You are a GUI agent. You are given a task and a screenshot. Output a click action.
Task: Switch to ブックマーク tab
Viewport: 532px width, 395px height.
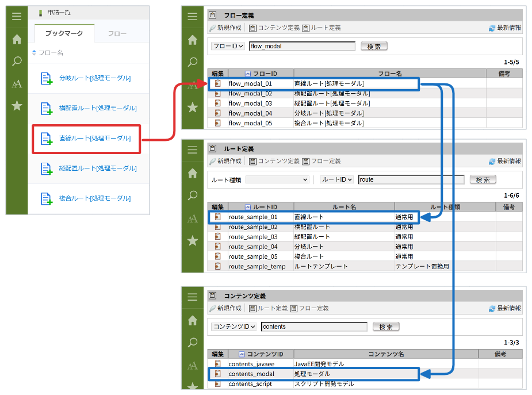tap(64, 33)
